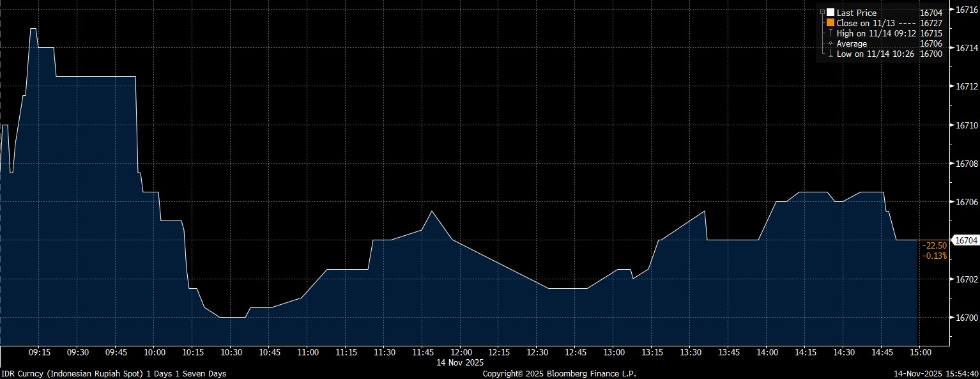Click the Average legend entry text
The image size is (980, 379).
pos(852,43)
